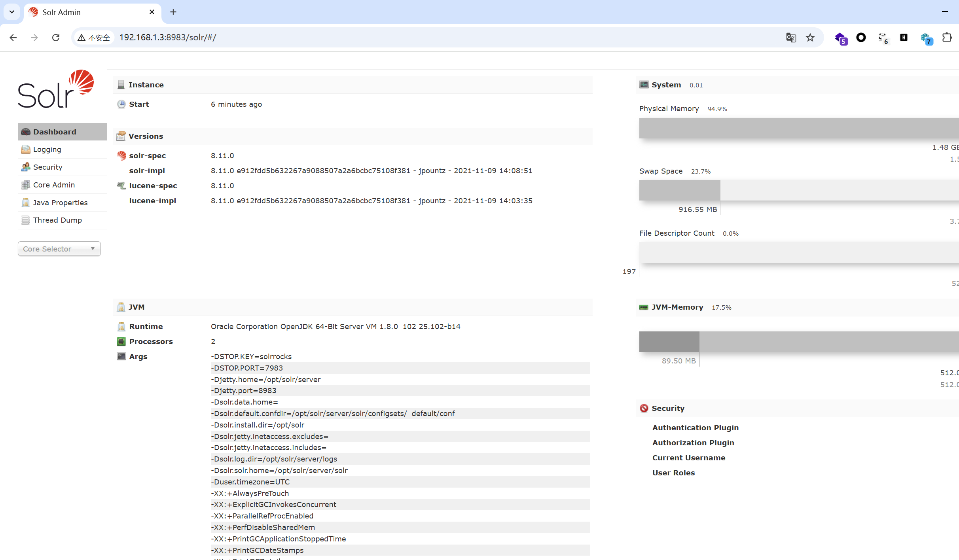
Task: Open the Core Selector dropdown
Action: click(59, 249)
